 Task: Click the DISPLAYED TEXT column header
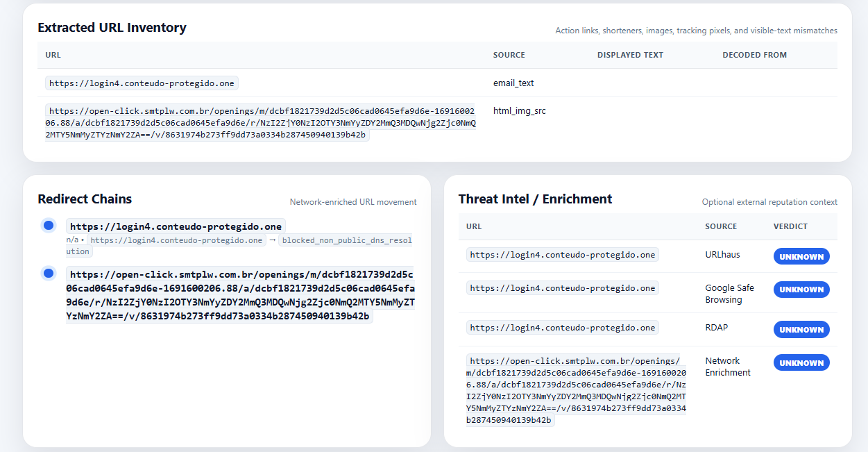tap(630, 55)
